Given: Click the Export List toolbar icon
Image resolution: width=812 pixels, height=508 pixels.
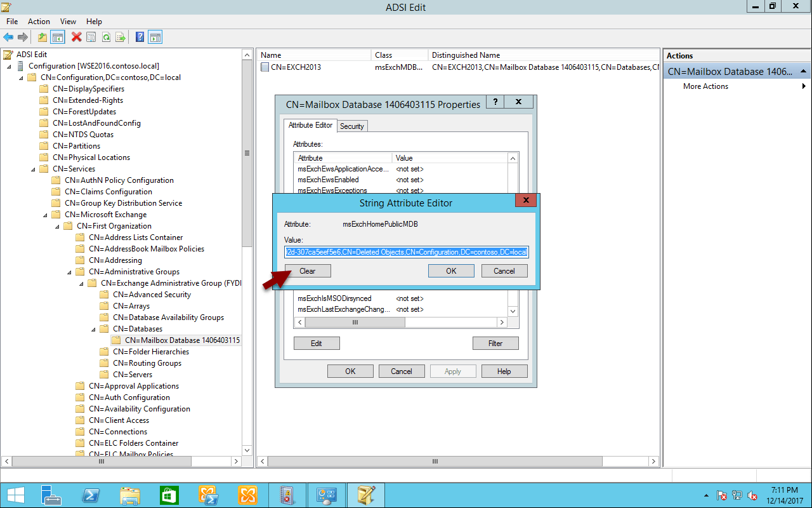Looking at the screenshot, I should pos(121,37).
